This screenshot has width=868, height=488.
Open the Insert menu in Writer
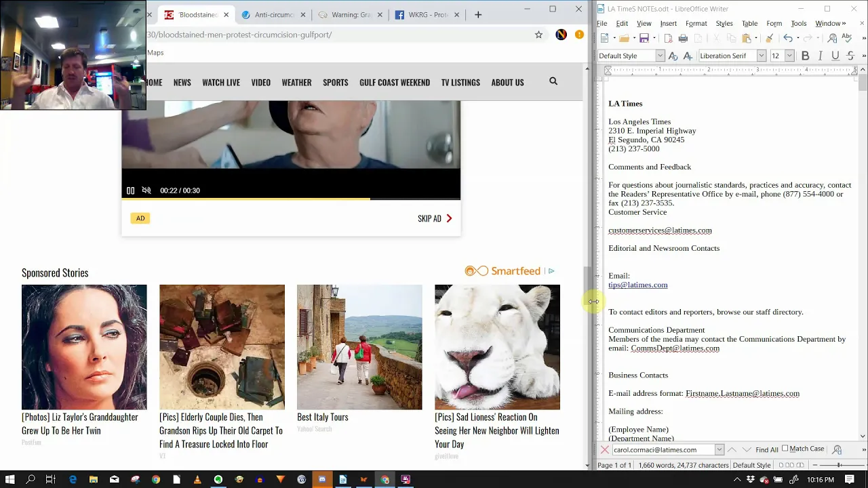[x=669, y=23]
